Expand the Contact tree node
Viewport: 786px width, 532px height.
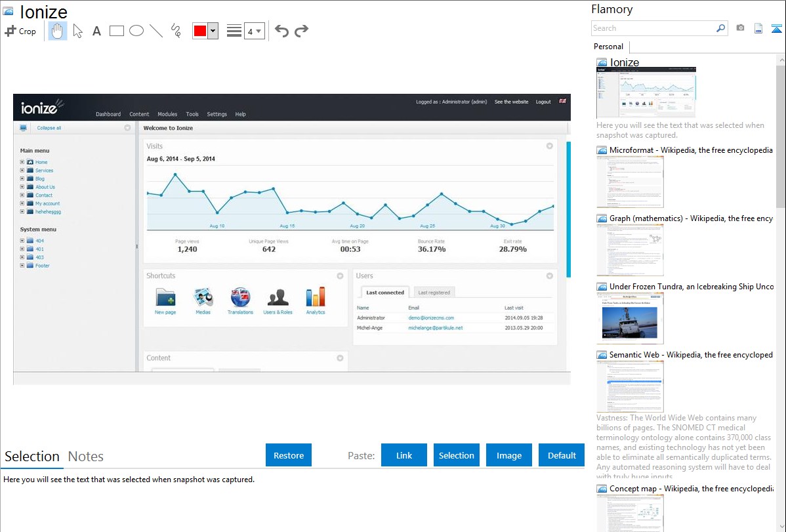[x=22, y=195]
